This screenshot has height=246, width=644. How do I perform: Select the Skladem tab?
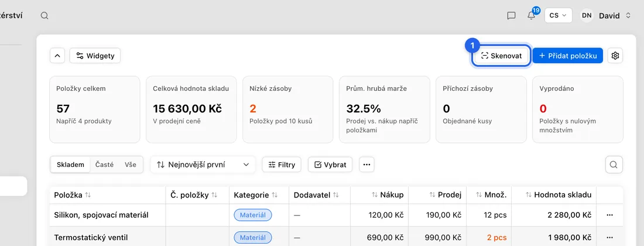click(x=70, y=165)
